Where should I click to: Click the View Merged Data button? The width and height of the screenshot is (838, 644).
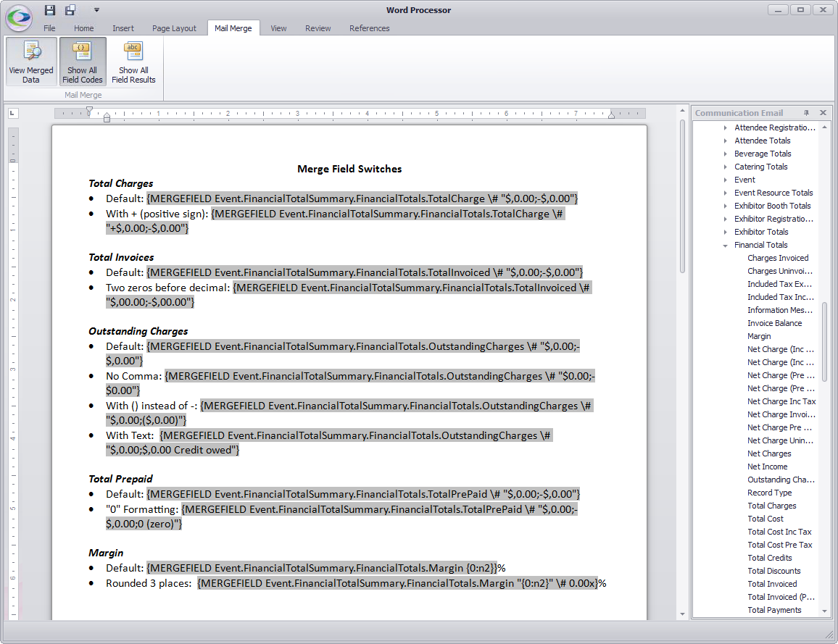click(31, 62)
